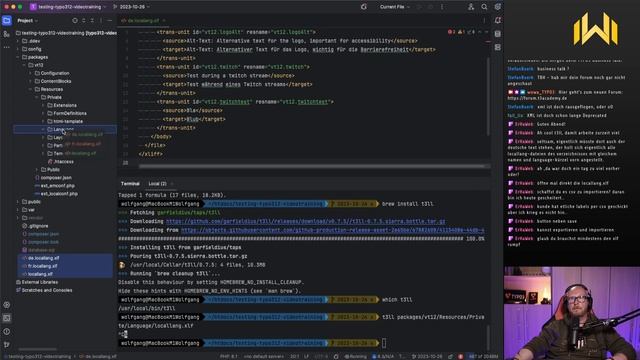This screenshot has height=360, width=640.
Task: Open the Project tool window icon
Action: pos(7,20)
